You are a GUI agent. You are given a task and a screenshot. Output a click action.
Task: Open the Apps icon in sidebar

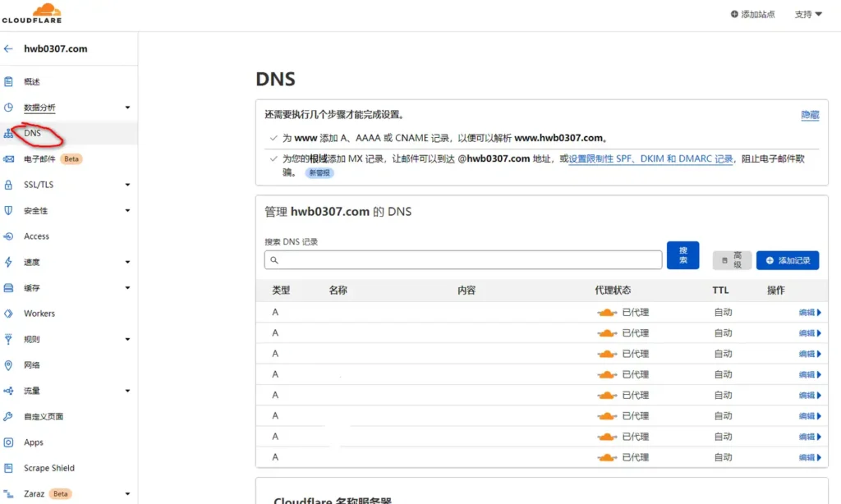(x=8, y=442)
